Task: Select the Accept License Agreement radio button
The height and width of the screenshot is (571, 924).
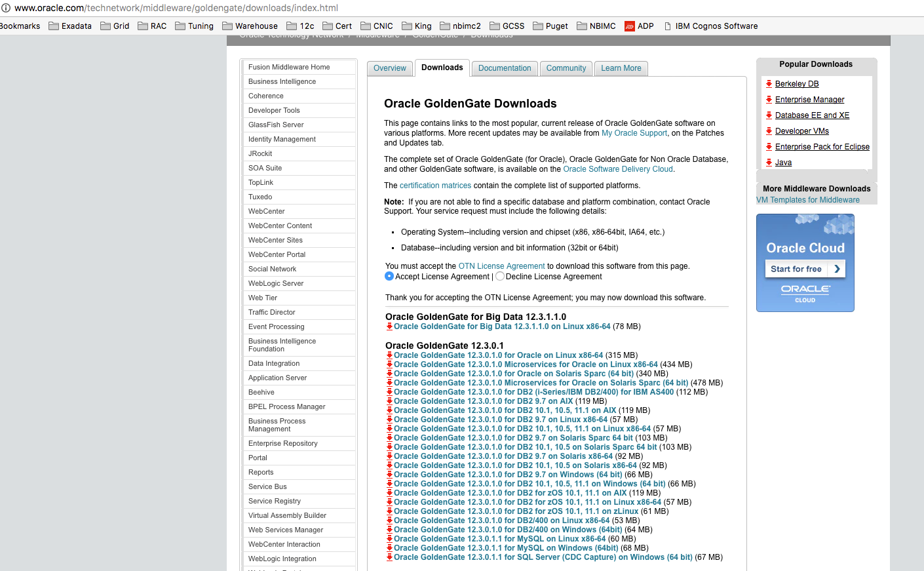Action: point(389,276)
